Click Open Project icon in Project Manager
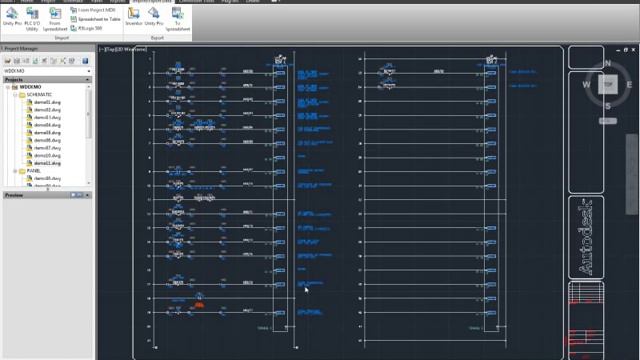The height and width of the screenshot is (360, 640). click(7, 61)
